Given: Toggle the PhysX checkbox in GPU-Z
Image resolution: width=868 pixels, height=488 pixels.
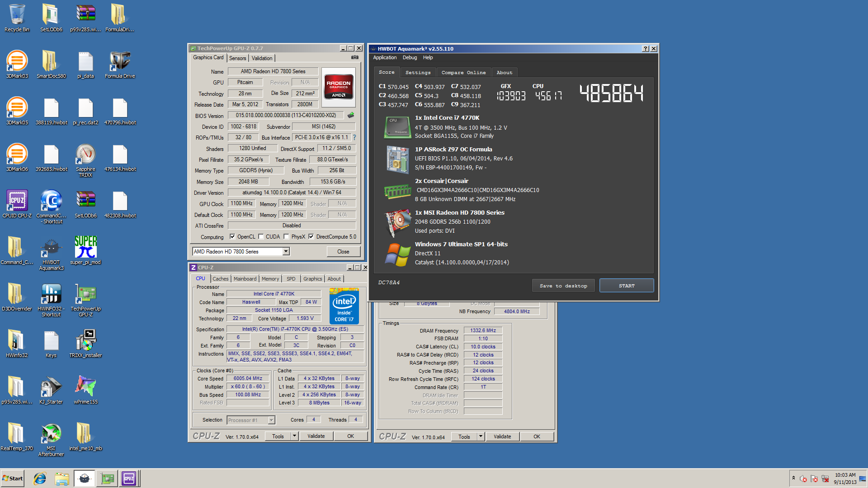Looking at the screenshot, I should pyautogui.click(x=286, y=236).
